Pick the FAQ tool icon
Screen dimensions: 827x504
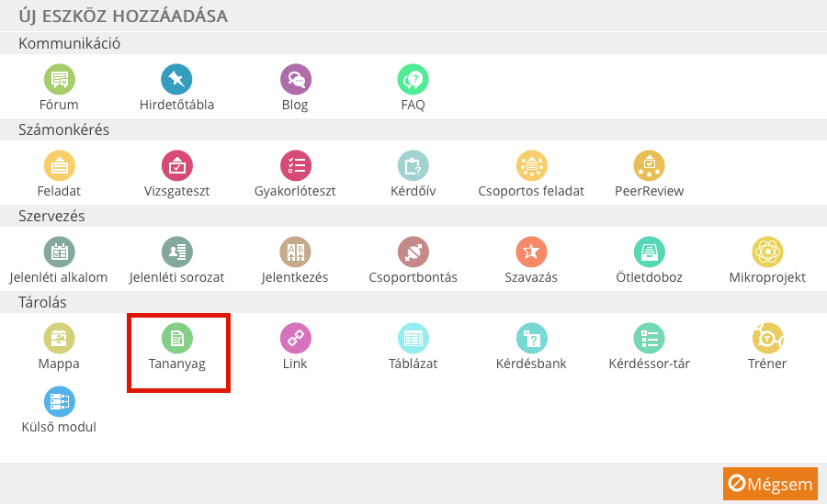coord(413,80)
